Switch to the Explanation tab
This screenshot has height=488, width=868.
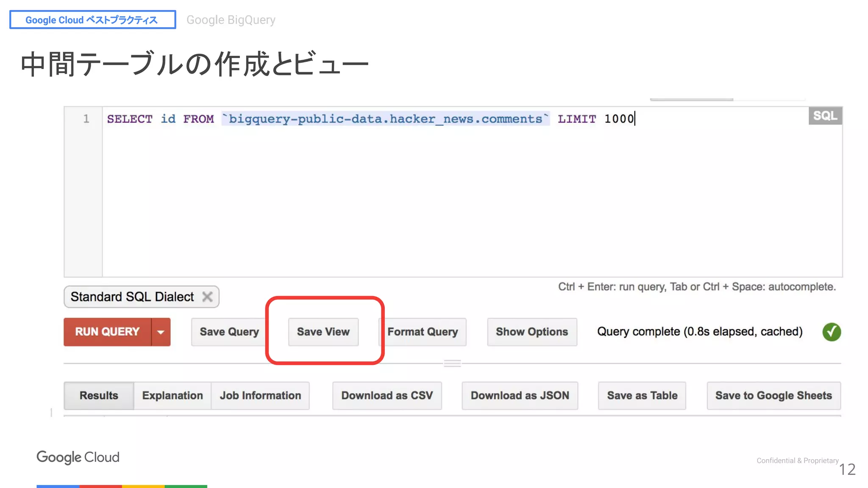[172, 395]
